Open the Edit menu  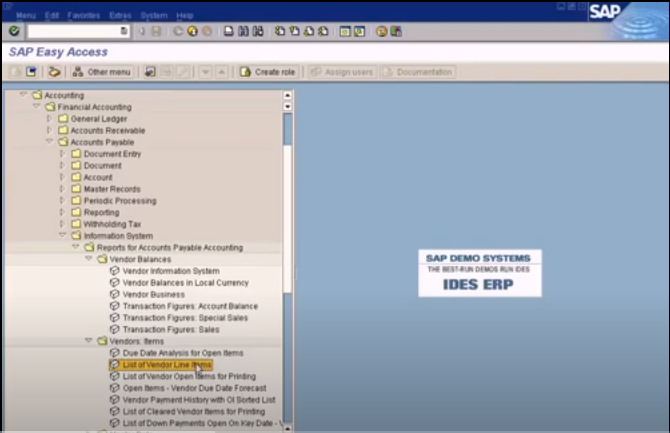[52, 15]
